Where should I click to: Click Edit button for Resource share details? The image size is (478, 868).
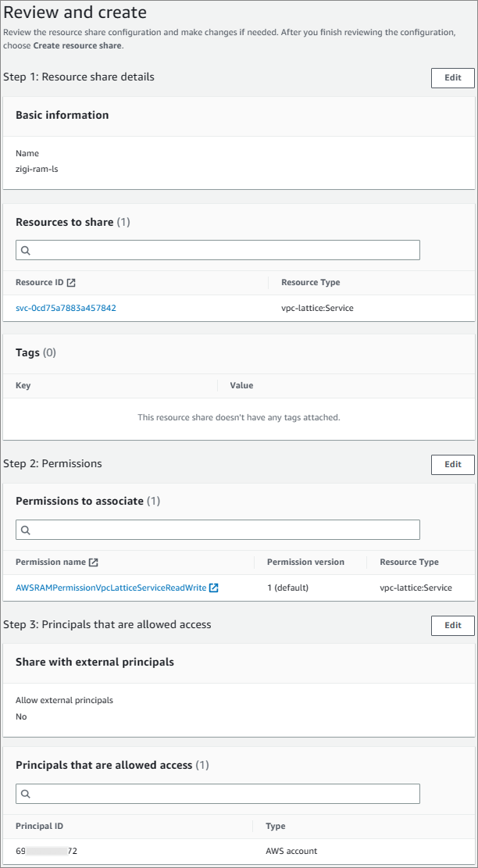pos(452,77)
